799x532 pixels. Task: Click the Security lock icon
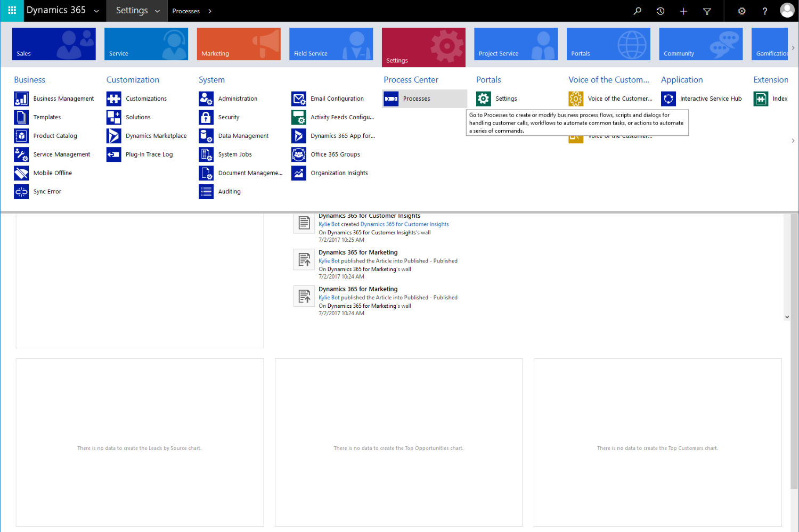pos(206,117)
